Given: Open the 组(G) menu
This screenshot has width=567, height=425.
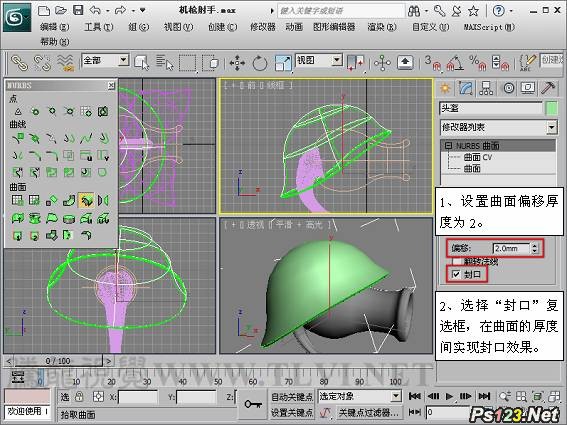Looking at the screenshot, I should click(x=138, y=27).
